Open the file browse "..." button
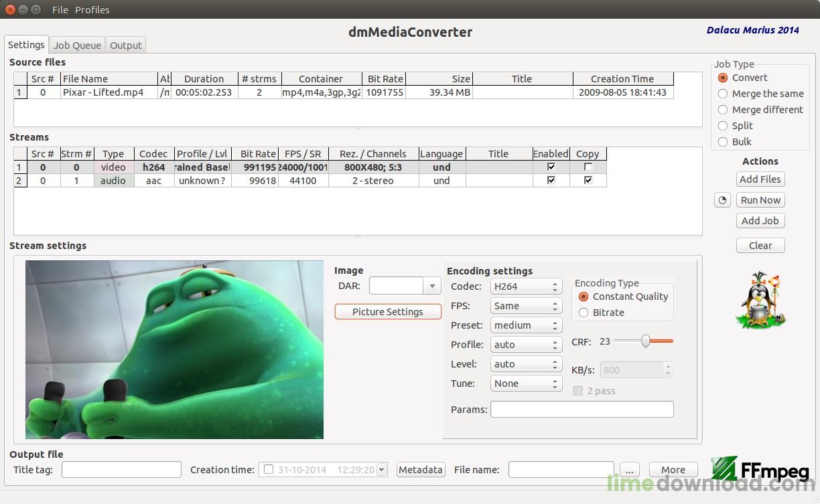This screenshot has width=820, height=504. coord(629,469)
